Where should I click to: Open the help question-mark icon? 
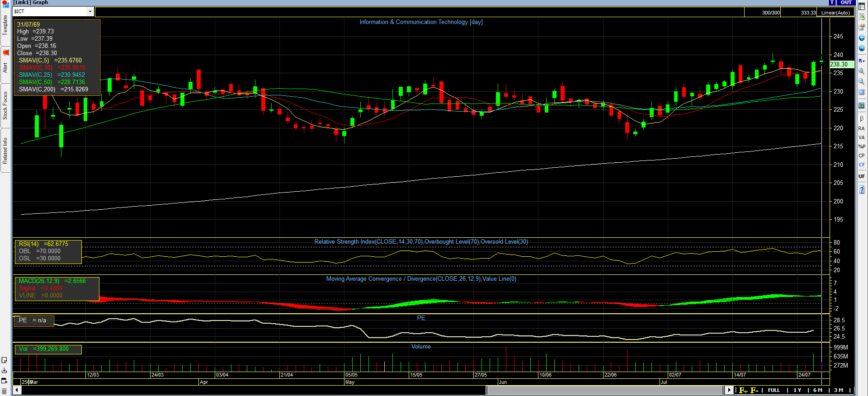(x=862, y=189)
